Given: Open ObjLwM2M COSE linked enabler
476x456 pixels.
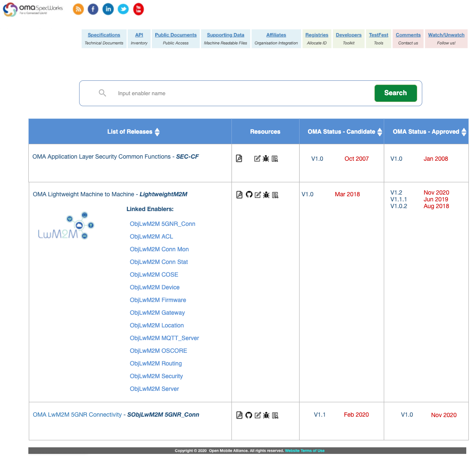Looking at the screenshot, I should 154,275.
